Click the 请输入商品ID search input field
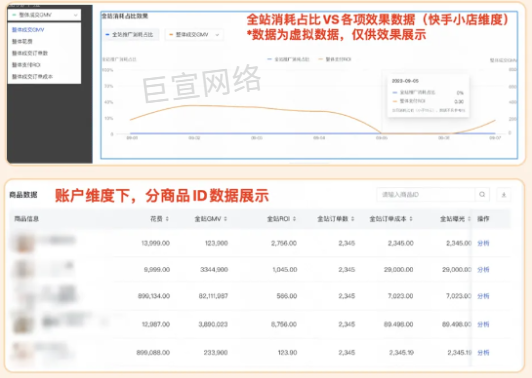 pos(426,195)
